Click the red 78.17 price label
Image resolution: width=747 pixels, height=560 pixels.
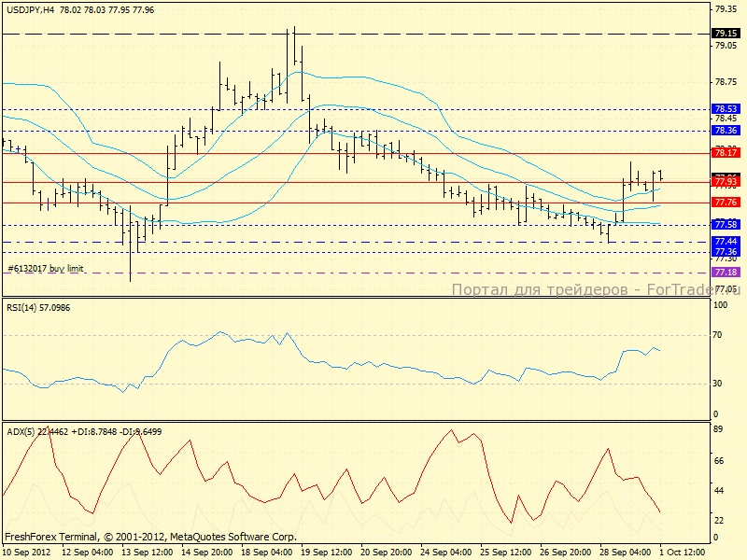[726, 152]
